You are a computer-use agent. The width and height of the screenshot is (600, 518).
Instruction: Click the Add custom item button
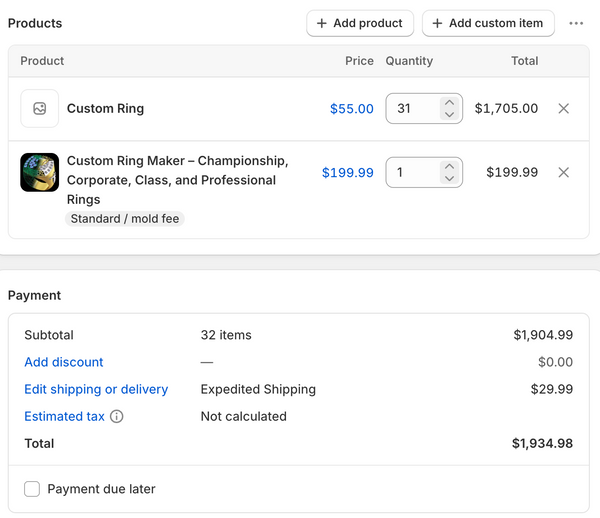click(x=488, y=23)
